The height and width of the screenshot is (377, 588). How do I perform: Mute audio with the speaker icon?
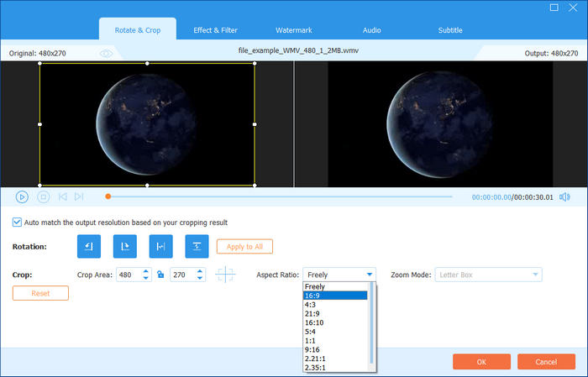click(564, 197)
